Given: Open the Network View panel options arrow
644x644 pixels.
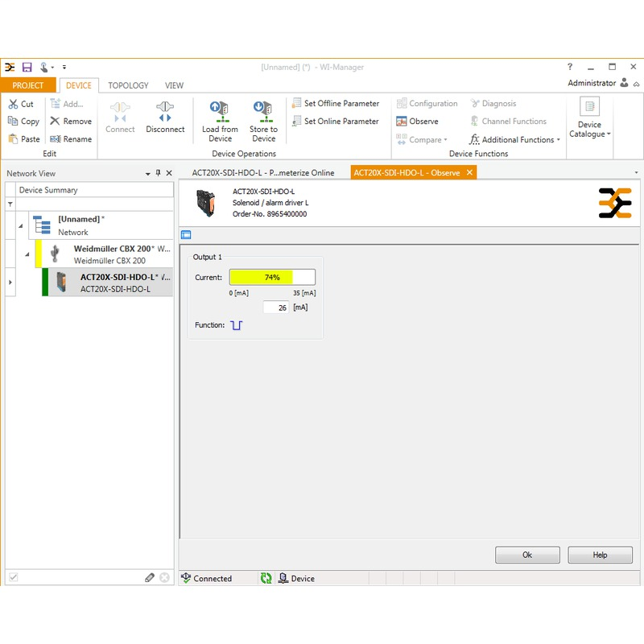Looking at the screenshot, I should [148, 174].
